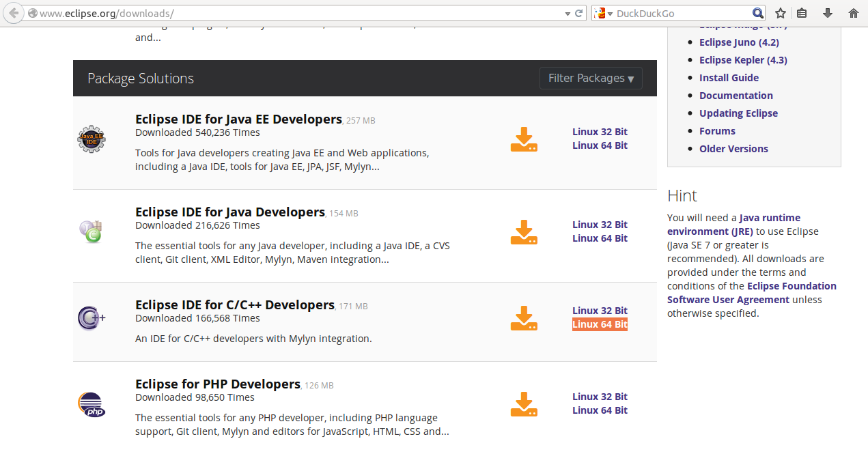Open the Install Guide link
This screenshot has height=454, width=868.
[729, 78]
